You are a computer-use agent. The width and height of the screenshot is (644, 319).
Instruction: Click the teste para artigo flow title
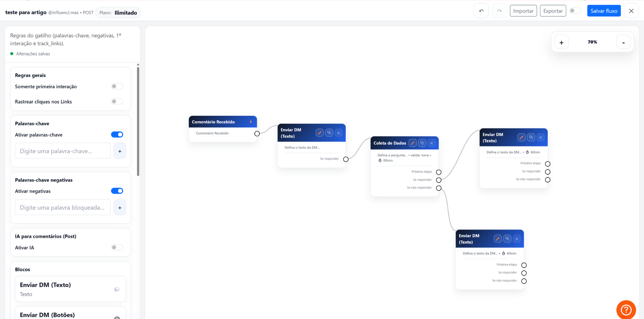[x=26, y=12]
